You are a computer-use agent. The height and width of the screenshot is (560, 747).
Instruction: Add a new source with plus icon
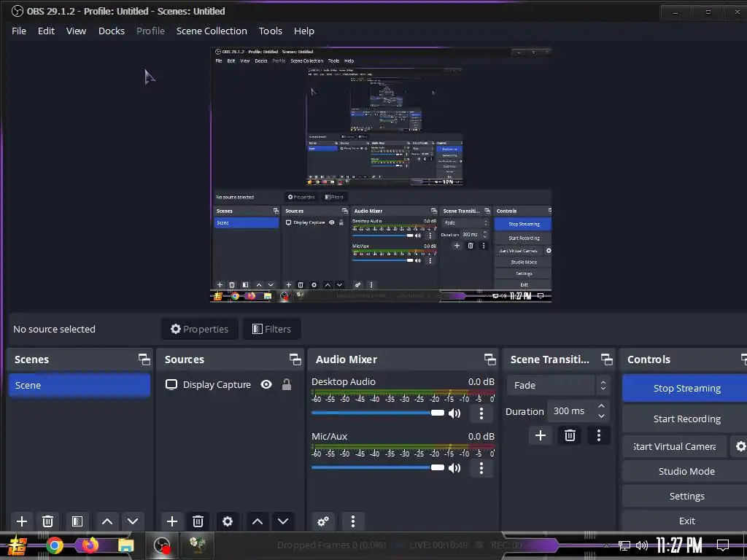pos(172,521)
